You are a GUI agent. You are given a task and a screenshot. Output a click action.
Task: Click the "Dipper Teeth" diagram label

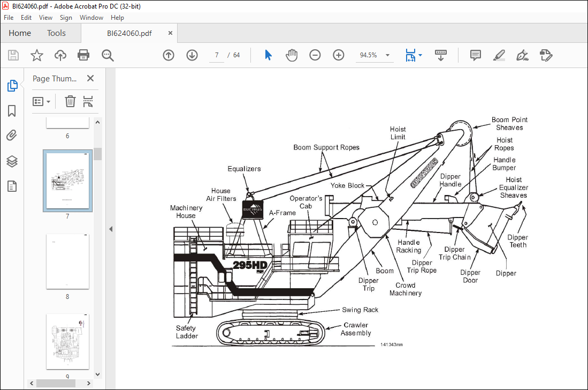517,241
